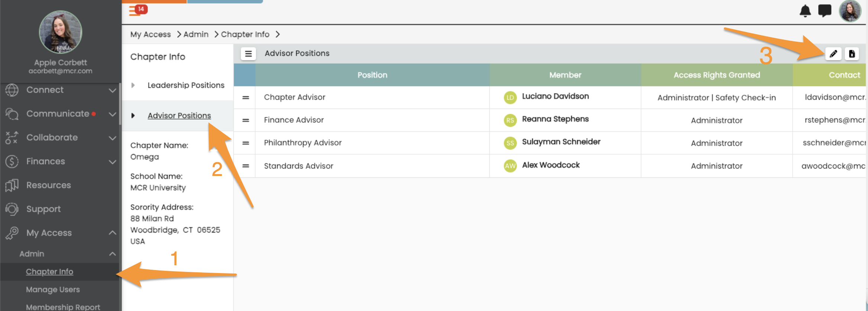Open the hamburger menu with 14 badge
Image resolution: width=868 pixels, height=311 pixels.
138,10
